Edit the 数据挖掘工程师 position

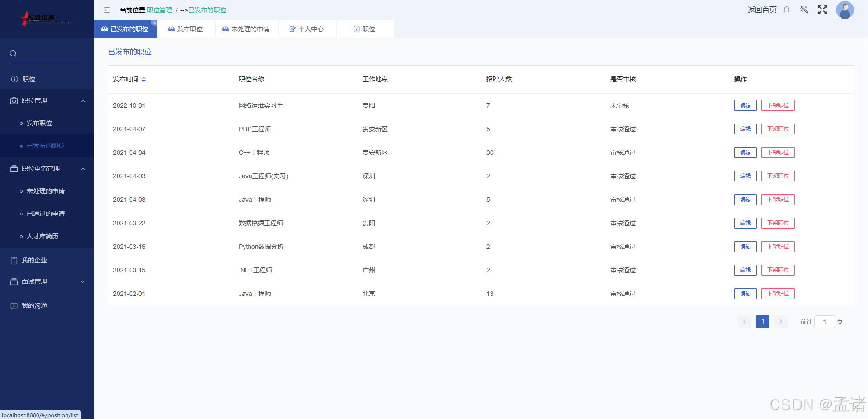745,223
